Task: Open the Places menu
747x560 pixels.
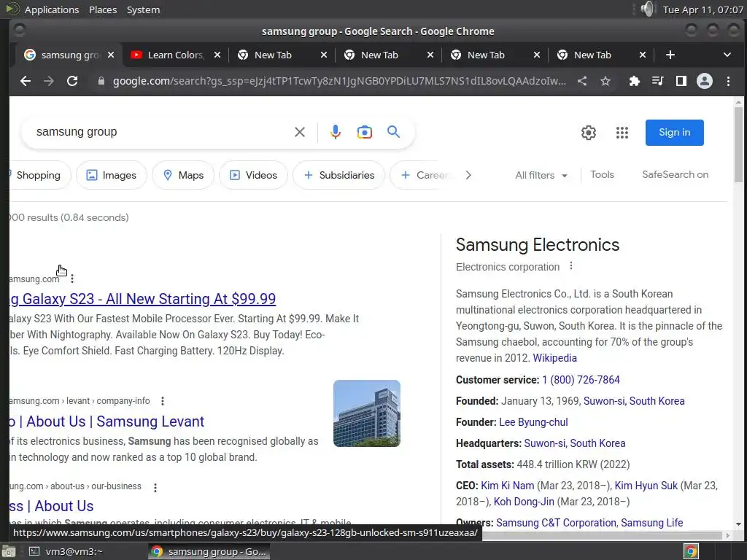Action: (x=102, y=9)
